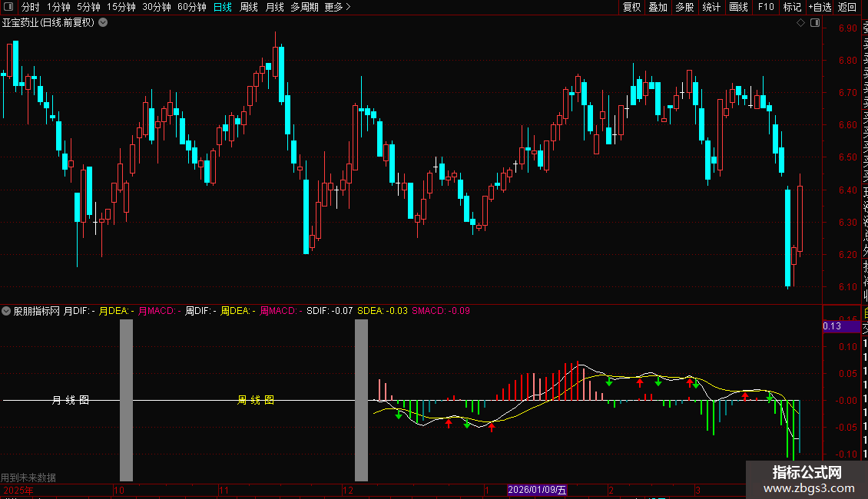Click the 叠加 overlay button

pyautogui.click(x=658, y=7)
